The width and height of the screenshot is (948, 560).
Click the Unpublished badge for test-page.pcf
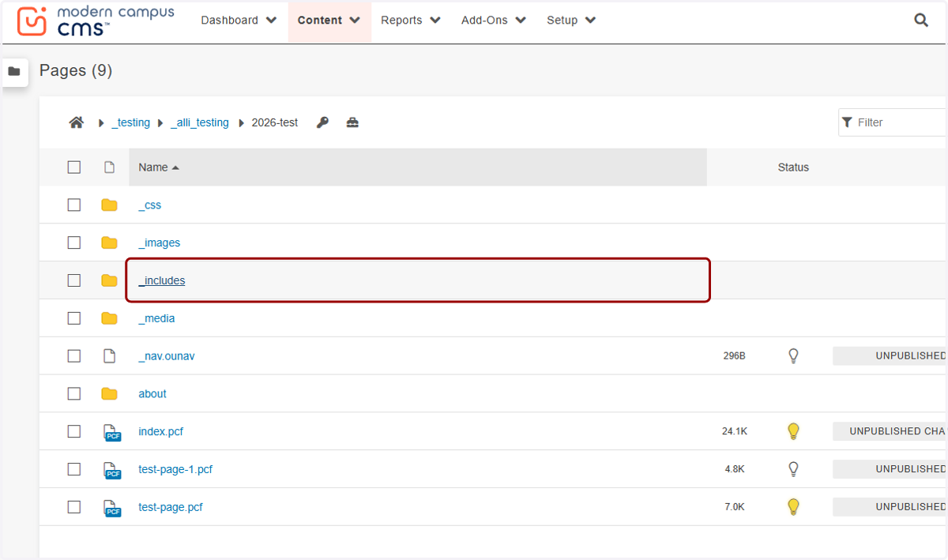click(890, 507)
